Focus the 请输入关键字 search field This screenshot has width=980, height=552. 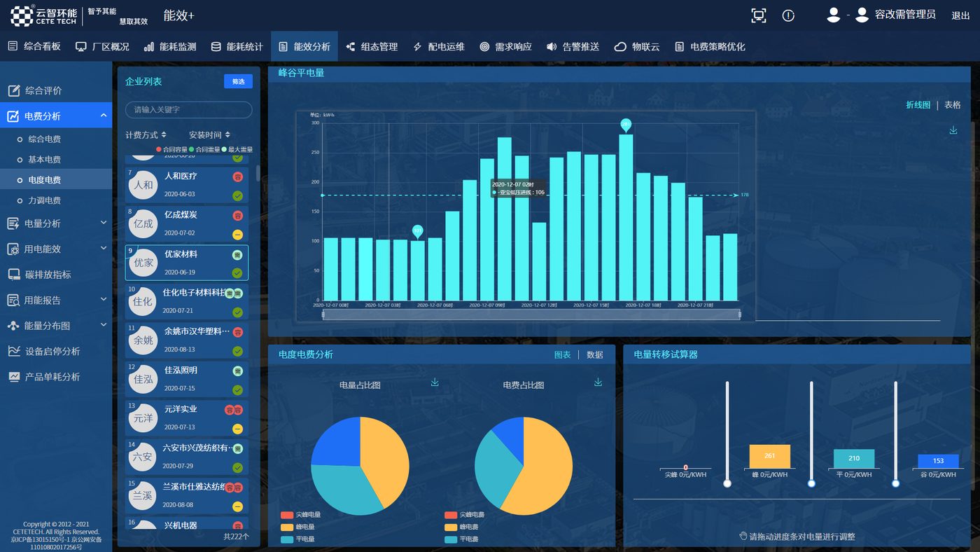[189, 110]
